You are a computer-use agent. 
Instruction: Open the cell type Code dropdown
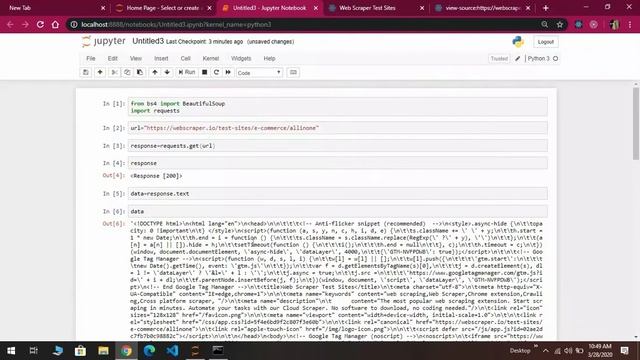259,73
